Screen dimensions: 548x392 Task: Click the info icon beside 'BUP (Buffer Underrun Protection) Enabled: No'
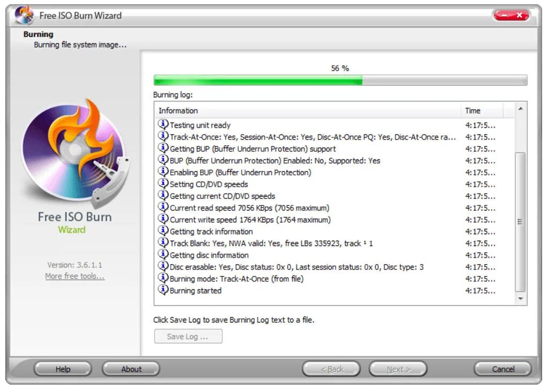[x=163, y=160]
